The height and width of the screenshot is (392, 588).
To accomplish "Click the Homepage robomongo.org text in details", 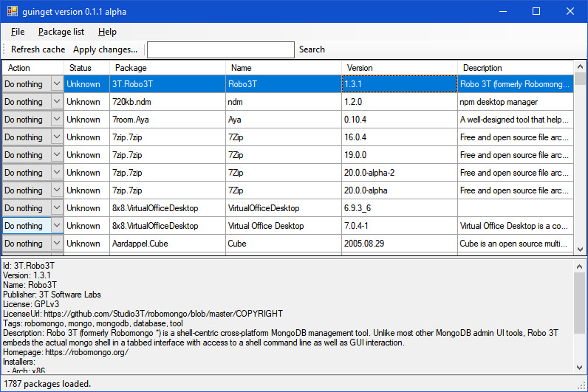I will [x=87, y=352].
